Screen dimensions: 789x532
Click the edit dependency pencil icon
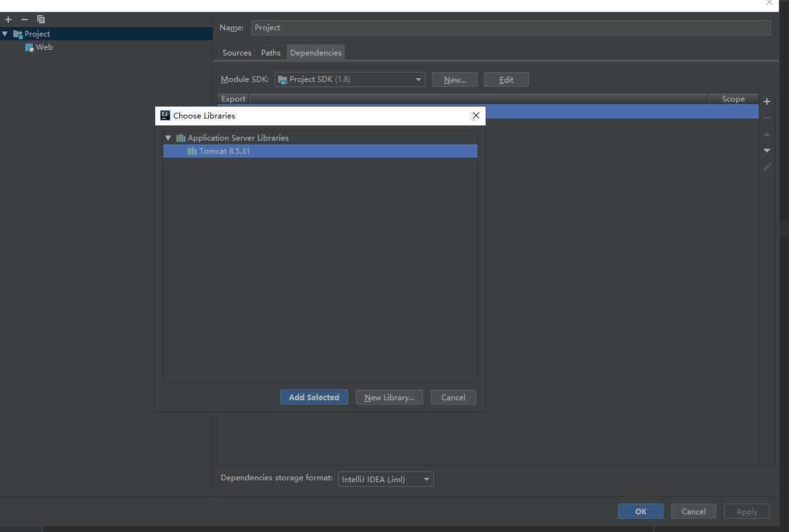767,167
